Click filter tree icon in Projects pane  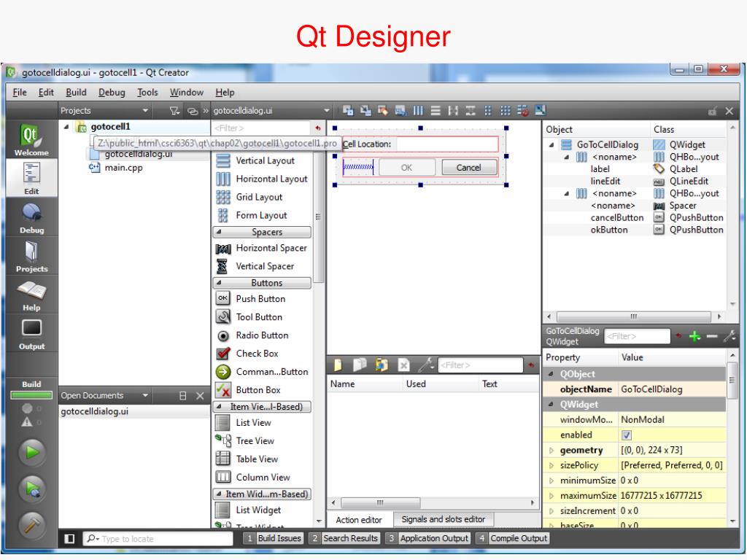point(174,111)
